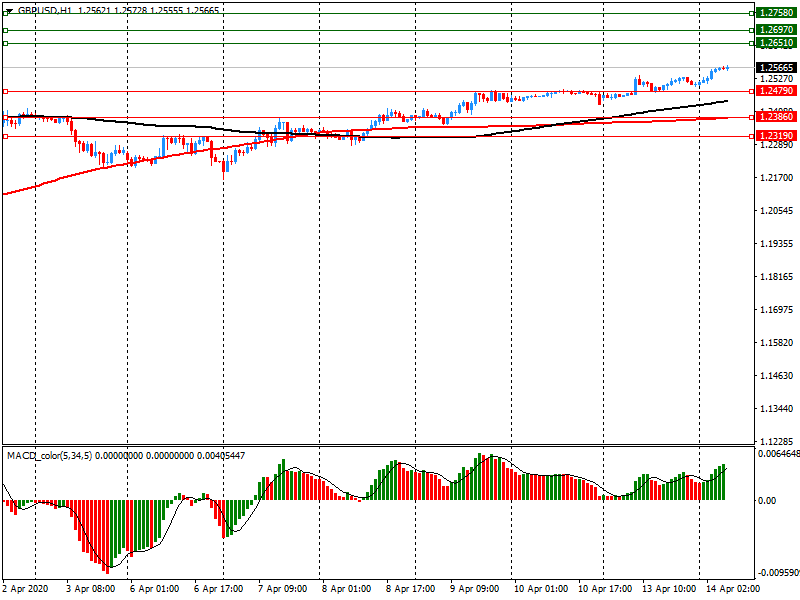The height and width of the screenshot is (600, 800).
Task: Click the 9 Apr 09:00 time axis label
Action: pos(474,589)
